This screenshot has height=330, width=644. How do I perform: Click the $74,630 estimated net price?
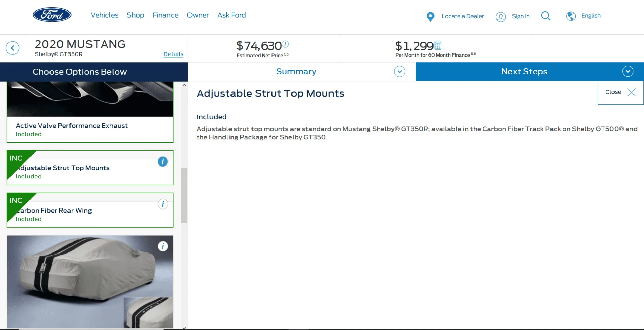[259, 46]
